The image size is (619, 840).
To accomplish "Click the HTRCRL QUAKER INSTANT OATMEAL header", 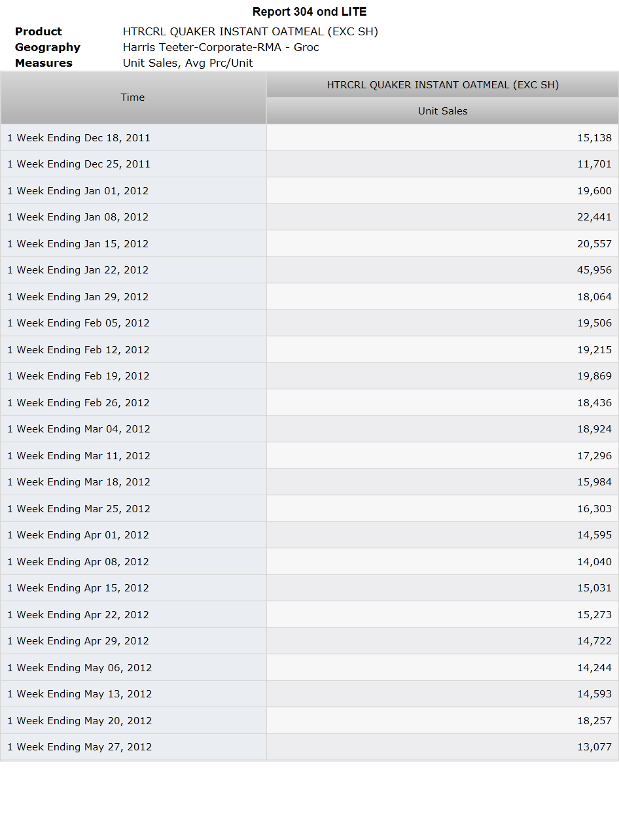I will pos(442,85).
